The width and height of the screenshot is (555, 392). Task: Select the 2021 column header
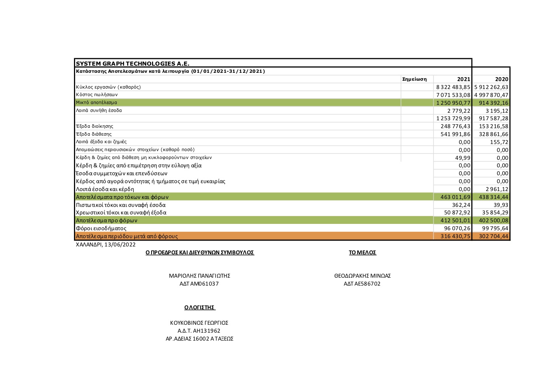463,79
